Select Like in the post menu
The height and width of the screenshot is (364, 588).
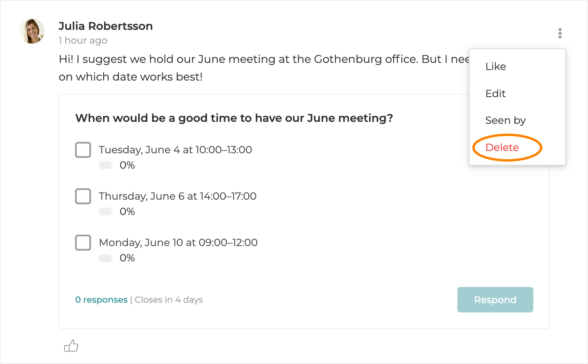click(x=496, y=66)
